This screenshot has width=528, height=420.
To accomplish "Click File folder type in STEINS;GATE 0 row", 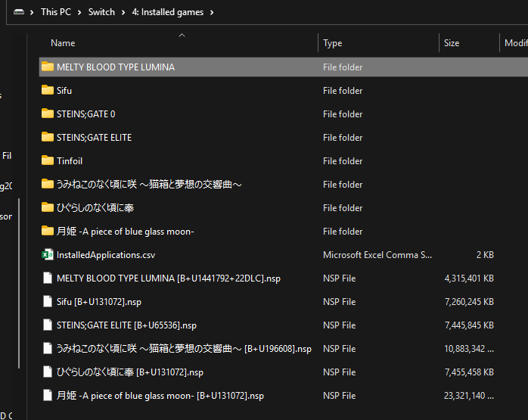I will tap(343, 114).
